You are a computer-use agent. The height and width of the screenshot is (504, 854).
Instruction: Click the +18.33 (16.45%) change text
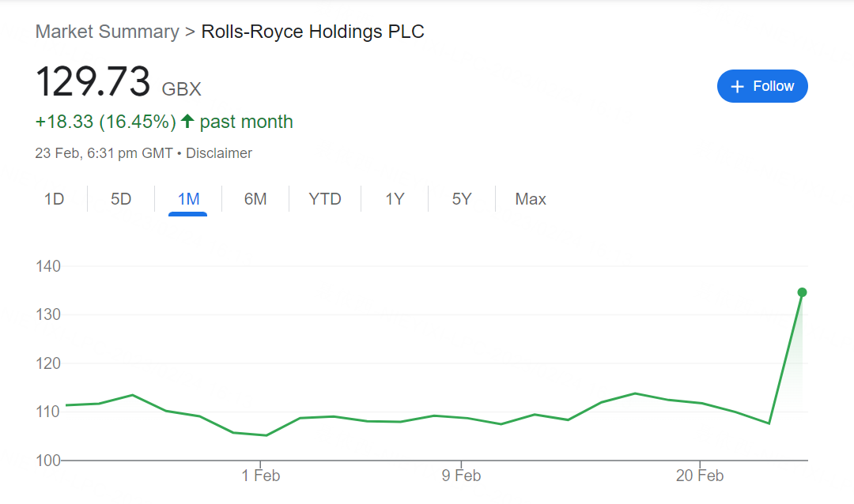pyautogui.click(x=106, y=122)
